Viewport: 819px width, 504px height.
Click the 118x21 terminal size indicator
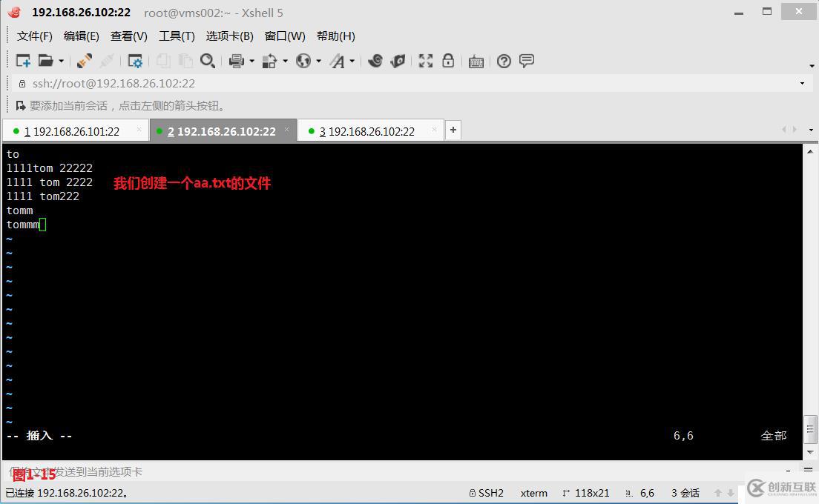[x=586, y=493]
